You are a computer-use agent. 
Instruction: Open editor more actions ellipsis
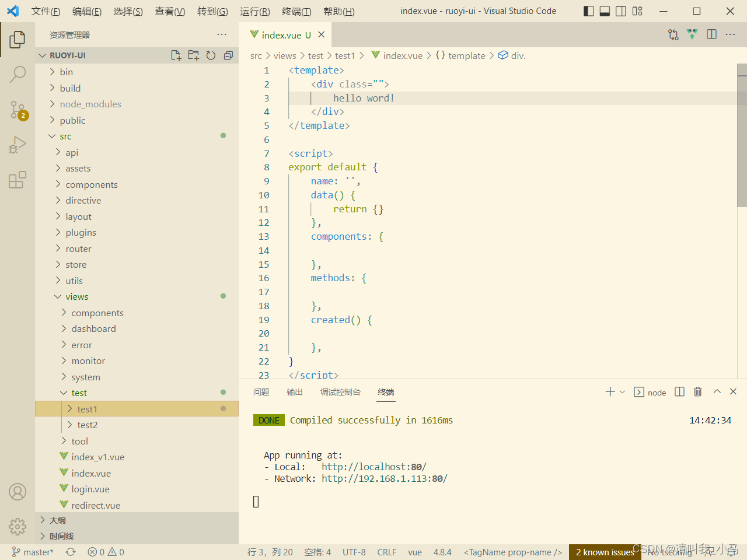pyautogui.click(x=730, y=35)
